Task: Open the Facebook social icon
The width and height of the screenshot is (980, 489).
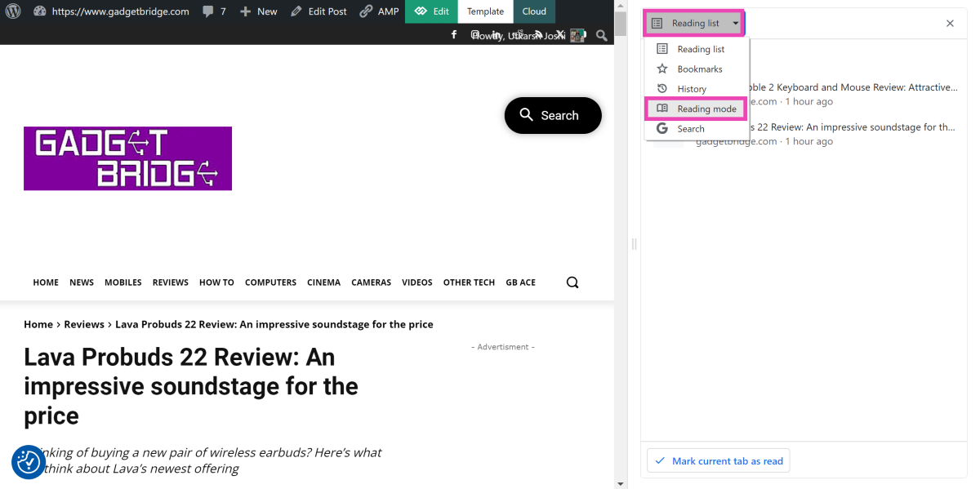Action: pos(454,34)
